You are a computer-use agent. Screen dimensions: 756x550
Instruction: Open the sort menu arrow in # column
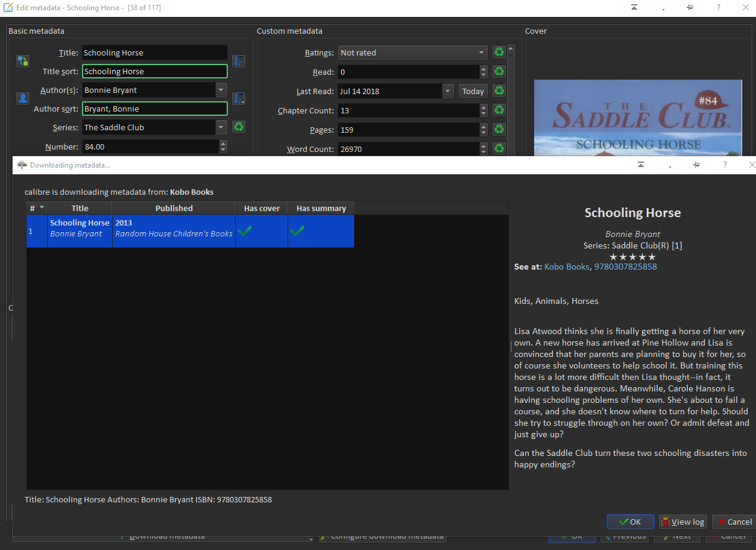point(42,207)
